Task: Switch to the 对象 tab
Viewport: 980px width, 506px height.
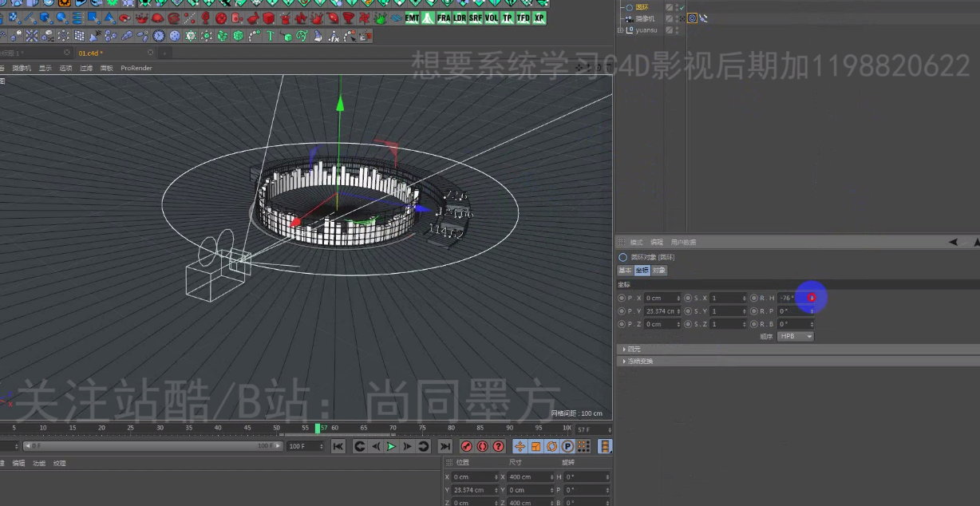Action: pos(659,271)
